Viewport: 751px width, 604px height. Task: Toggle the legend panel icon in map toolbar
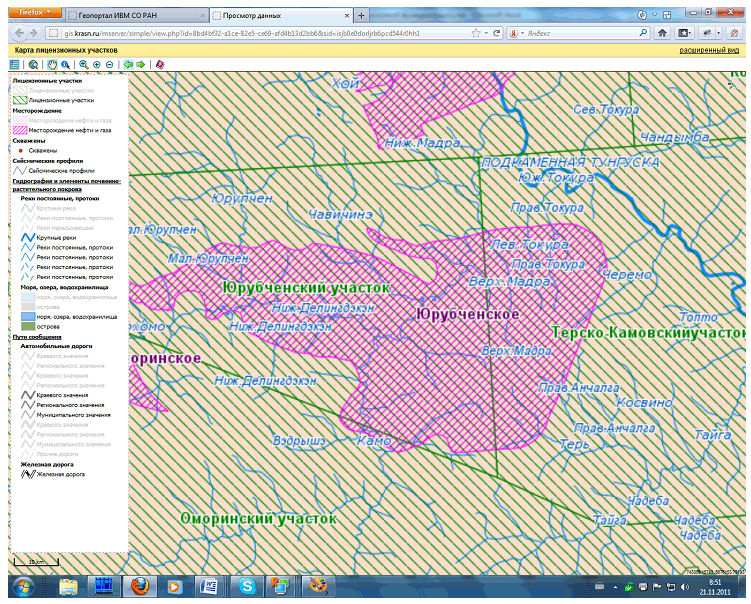(x=15, y=64)
